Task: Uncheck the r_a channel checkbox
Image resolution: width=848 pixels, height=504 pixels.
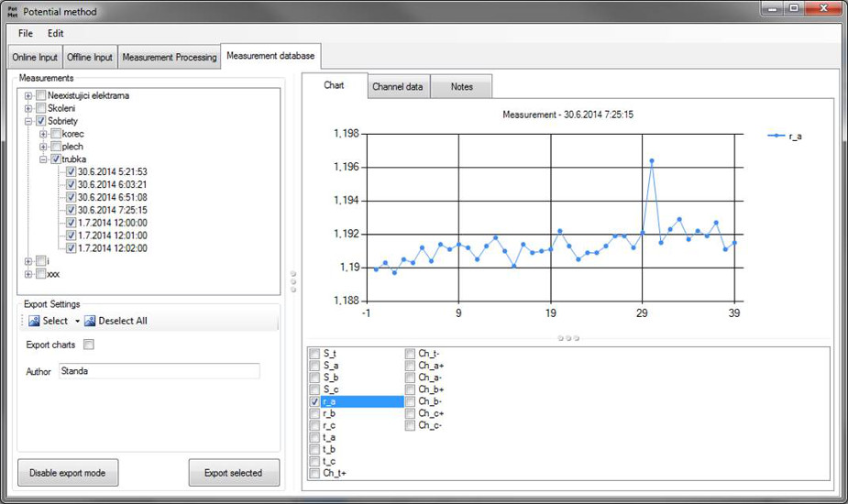Action: [x=315, y=401]
